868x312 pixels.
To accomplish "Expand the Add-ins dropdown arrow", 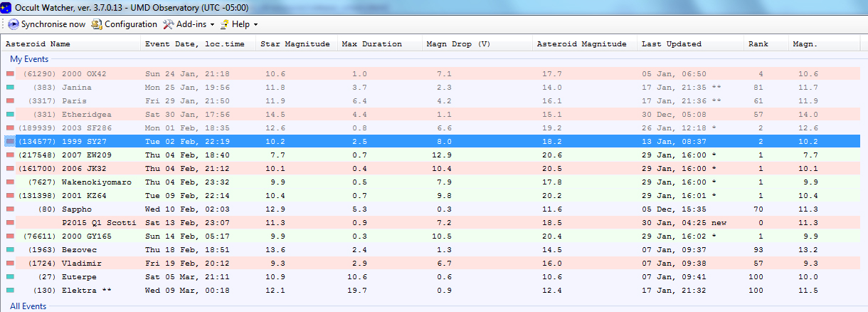I will 212,25.
